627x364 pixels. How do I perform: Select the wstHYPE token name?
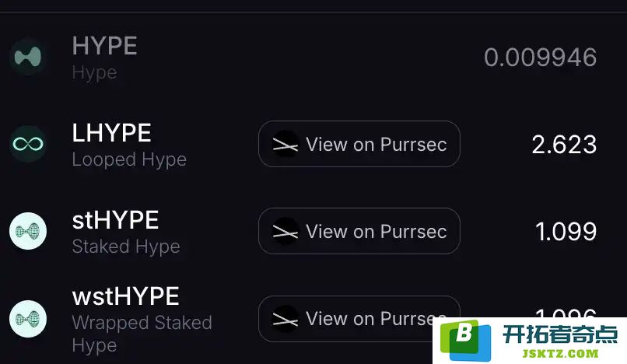point(125,296)
